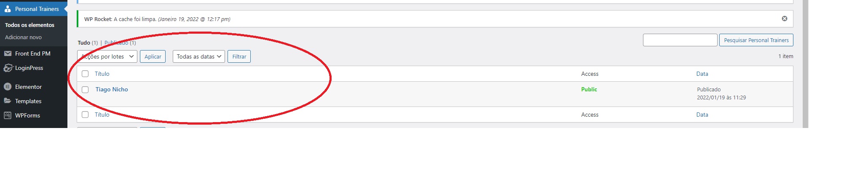Tick the header select-all checkbox beside Título
Image resolution: width=868 pixels, height=176 pixels.
tap(85, 74)
